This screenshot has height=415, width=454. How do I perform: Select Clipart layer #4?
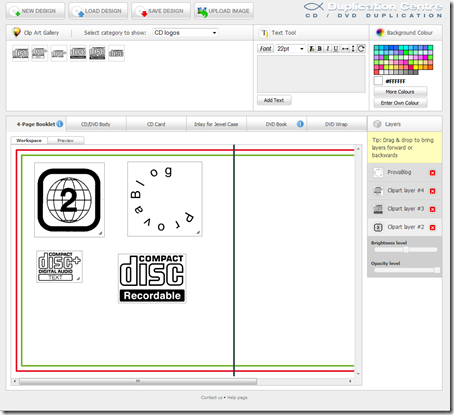406,191
